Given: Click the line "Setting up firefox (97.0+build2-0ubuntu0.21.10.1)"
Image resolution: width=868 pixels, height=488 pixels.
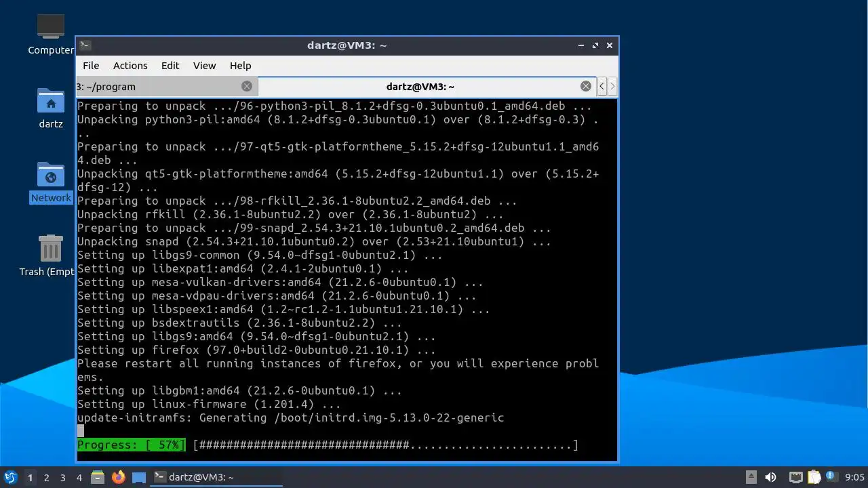Looking at the screenshot, I should [x=256, y=350].
